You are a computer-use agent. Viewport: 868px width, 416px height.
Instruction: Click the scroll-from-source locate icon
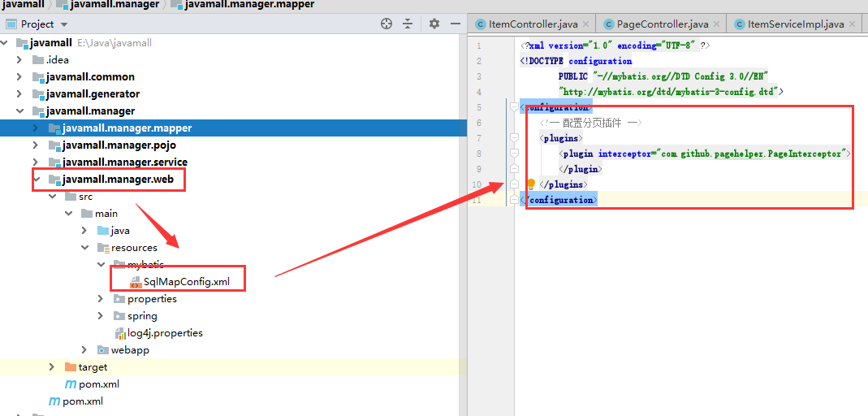click(386, 24)
